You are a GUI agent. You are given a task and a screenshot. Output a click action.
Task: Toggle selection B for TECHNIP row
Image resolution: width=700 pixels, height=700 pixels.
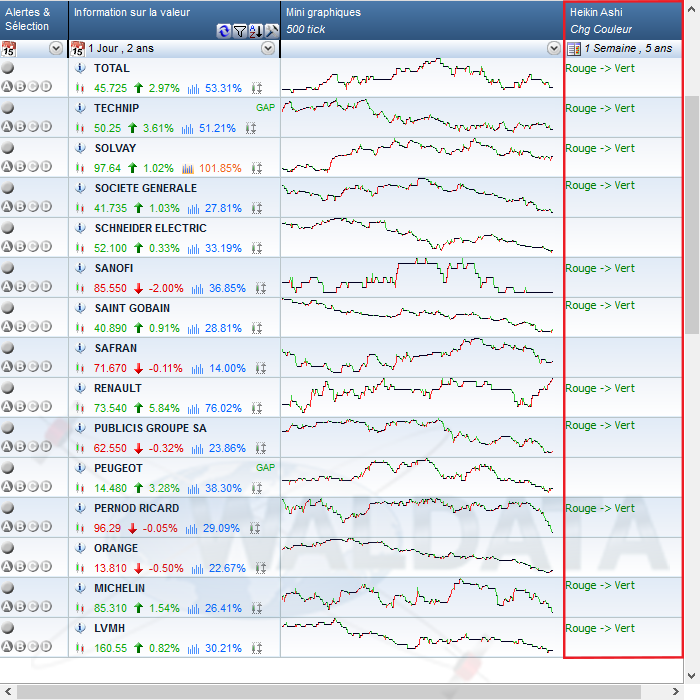click(20, 127)
